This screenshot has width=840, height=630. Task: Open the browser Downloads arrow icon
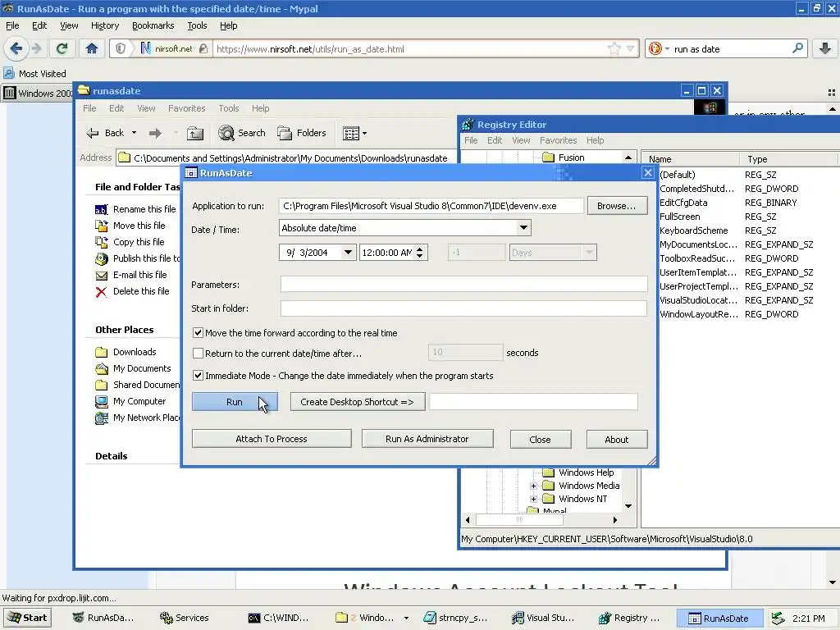tap(825, 48)
